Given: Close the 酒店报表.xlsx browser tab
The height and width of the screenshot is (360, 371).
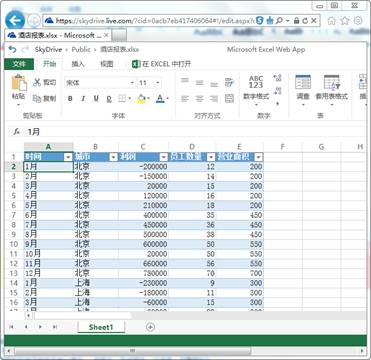Looking at the screenshot, I should point(106,35).
